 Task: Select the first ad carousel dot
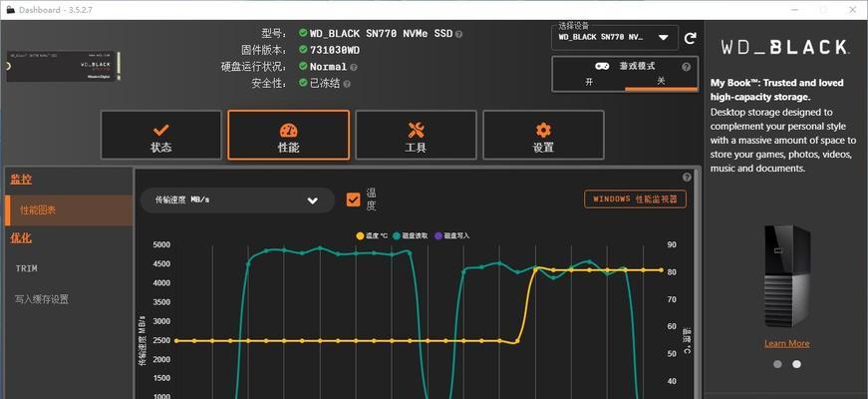tap(777, 364)
